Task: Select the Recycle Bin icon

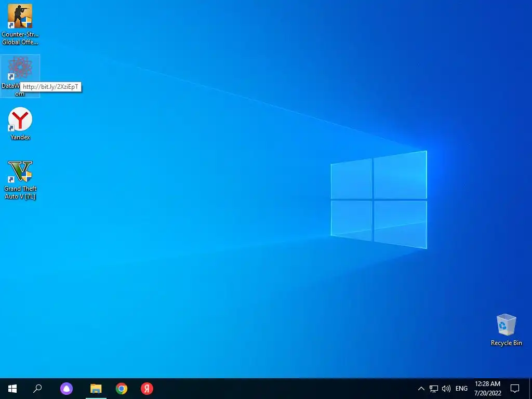Action: pyautogui.click(x=506, y=325)
